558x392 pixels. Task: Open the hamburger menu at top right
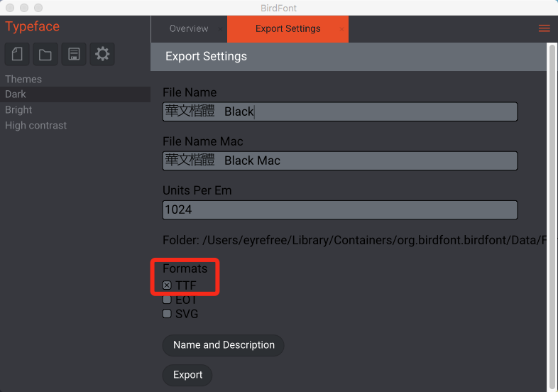coord(545,28)
